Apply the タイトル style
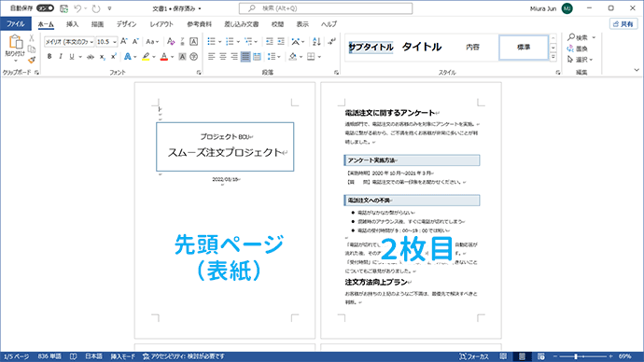The height and width of the screenshot is (362, 644). click(421, 48)
